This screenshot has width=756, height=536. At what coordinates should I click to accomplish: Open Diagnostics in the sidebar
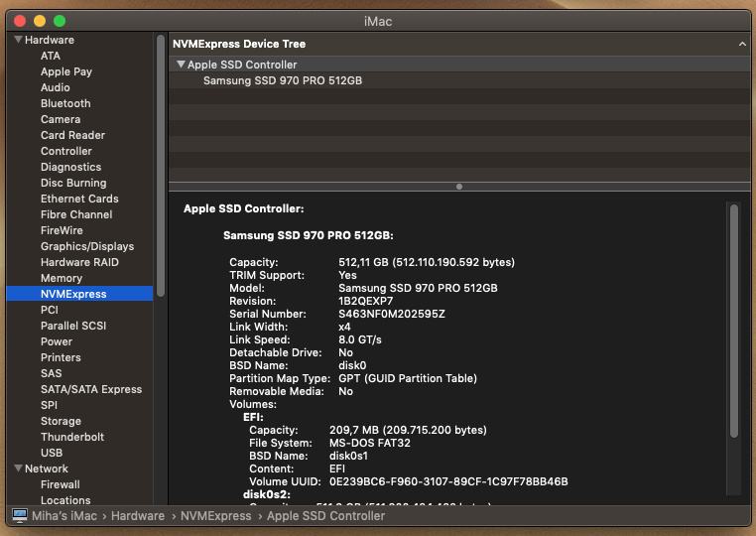[x=70, y=167]
